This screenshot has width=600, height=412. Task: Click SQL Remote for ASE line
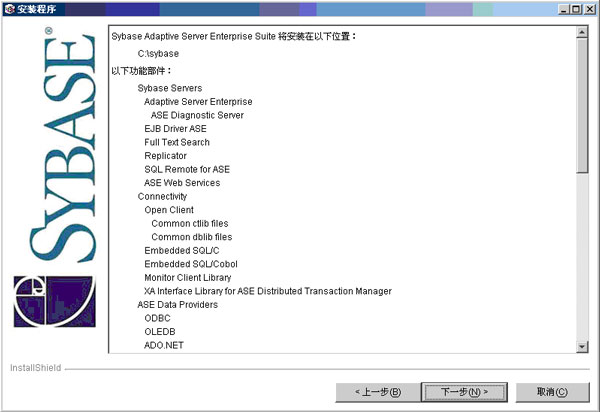coord(187,169)
